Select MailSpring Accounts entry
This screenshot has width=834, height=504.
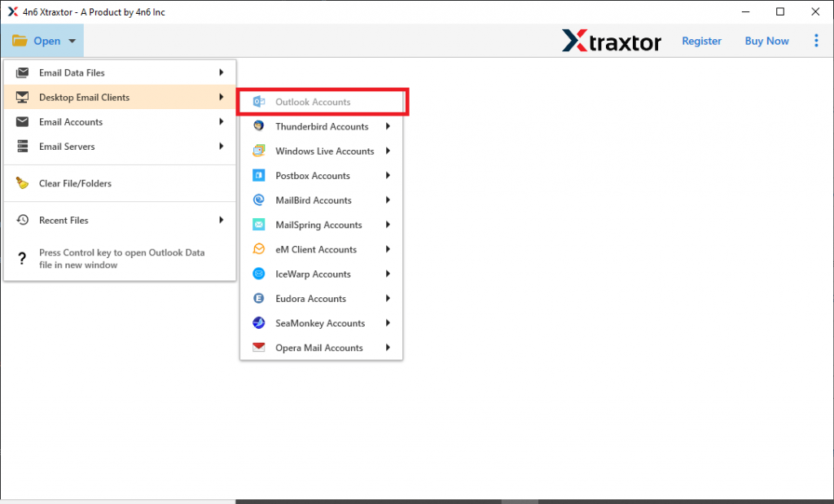click(321, 225)
